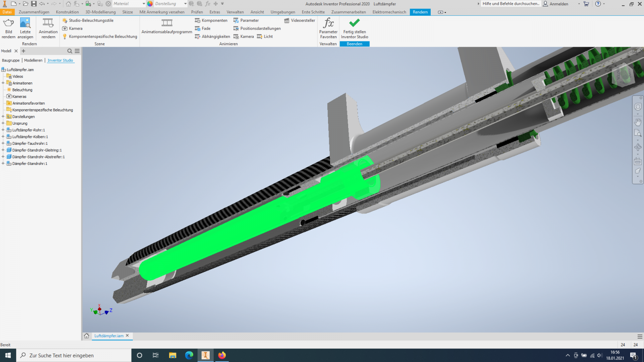Screen dimensions: 644x362
Task: Expand Dämpfer-Standrohr:1 component
Action: pyautogui.click(x=3, y=164)
